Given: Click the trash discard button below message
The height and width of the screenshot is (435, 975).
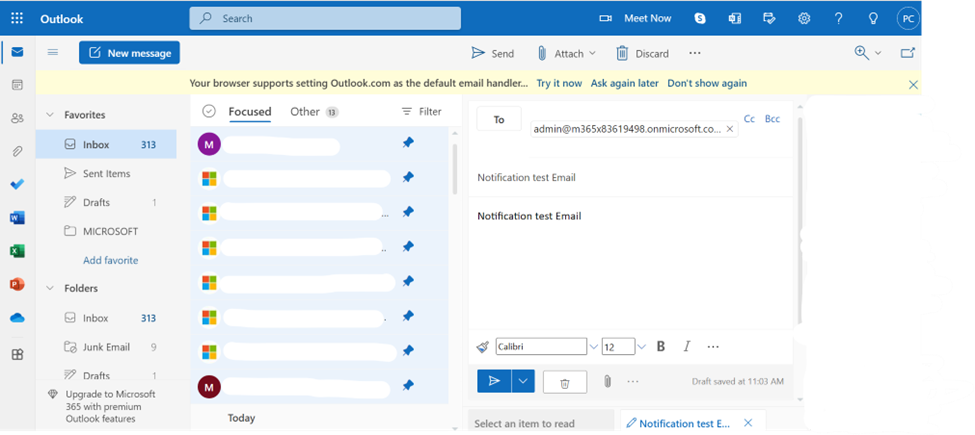Looking at the screenshot, I should click(565, 382).
